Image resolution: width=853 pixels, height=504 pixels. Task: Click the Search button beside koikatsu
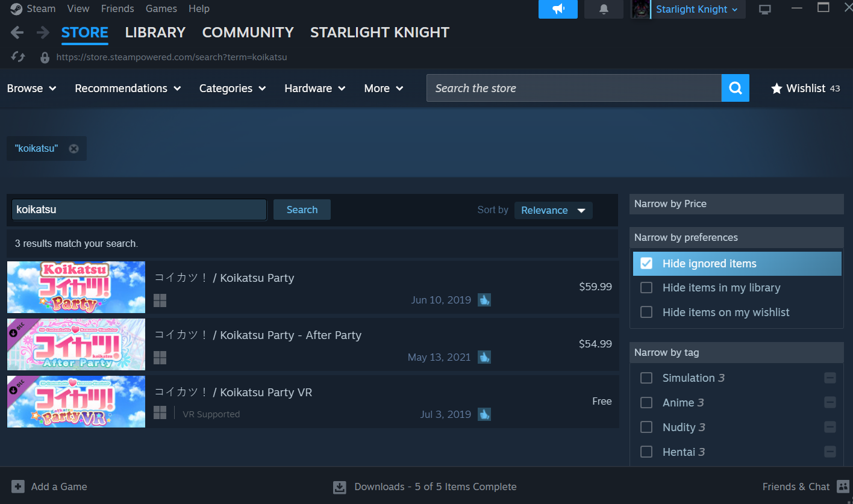pos(302,210)
